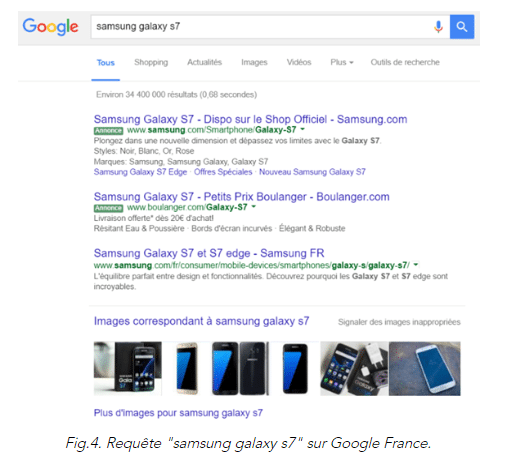
Task: Switch to the Images tab
Action: click(254, 62)
